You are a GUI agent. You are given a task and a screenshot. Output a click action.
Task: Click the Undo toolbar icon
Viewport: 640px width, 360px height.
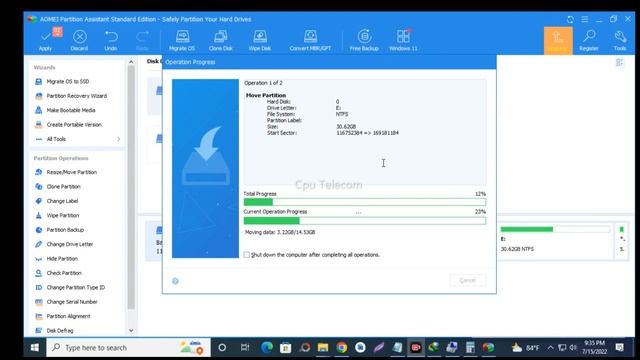point(111,40)
